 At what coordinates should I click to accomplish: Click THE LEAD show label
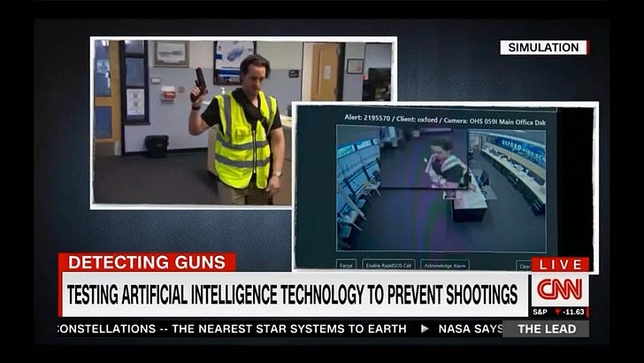click(547, 328)
